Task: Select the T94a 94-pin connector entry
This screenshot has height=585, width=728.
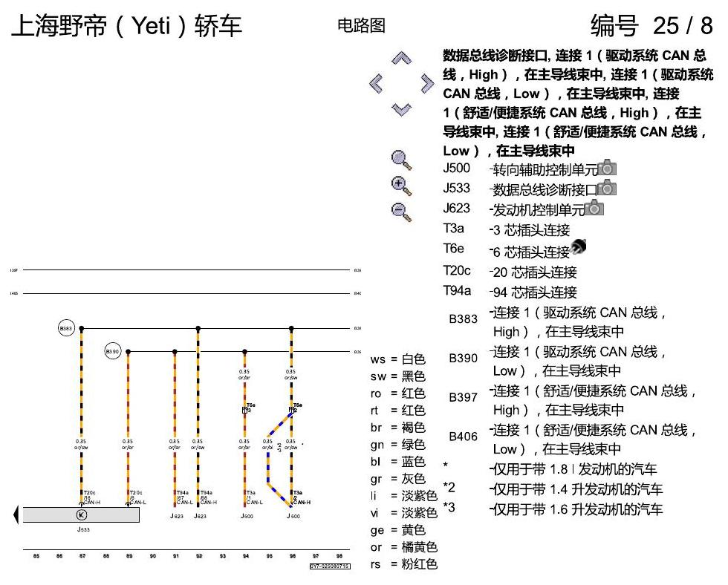Action: coord(510,291)
